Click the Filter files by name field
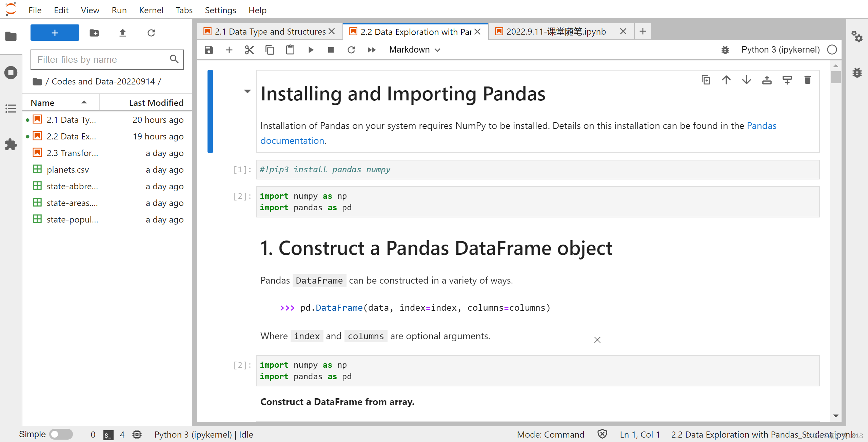Screen dimensions: 868x442 tap(107, 60)
